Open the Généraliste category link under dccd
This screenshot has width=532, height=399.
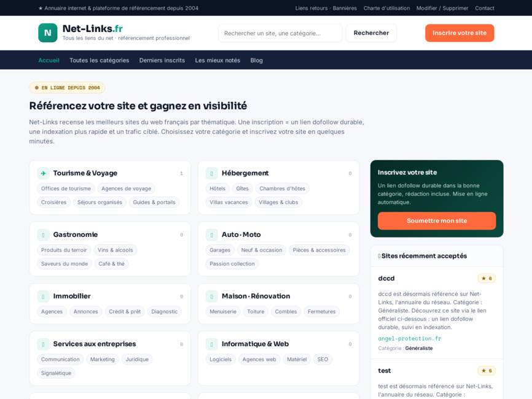(419, 348)
